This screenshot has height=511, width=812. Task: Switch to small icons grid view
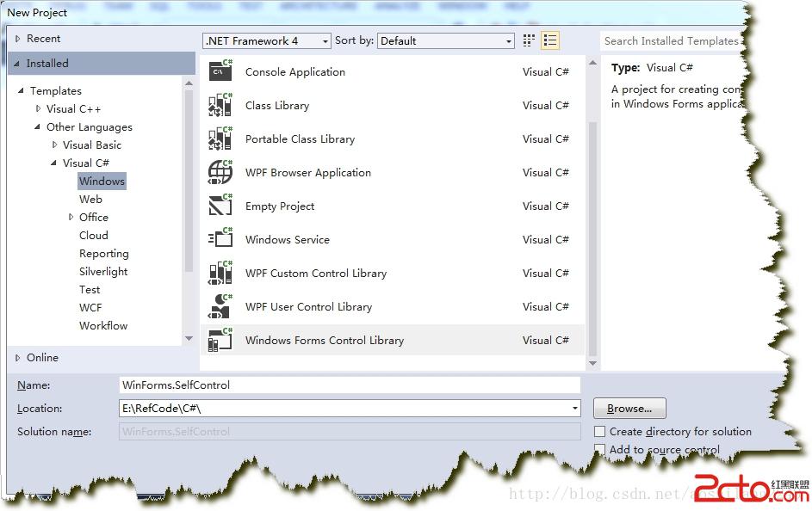pyautogui.click(x=529, y=40)
